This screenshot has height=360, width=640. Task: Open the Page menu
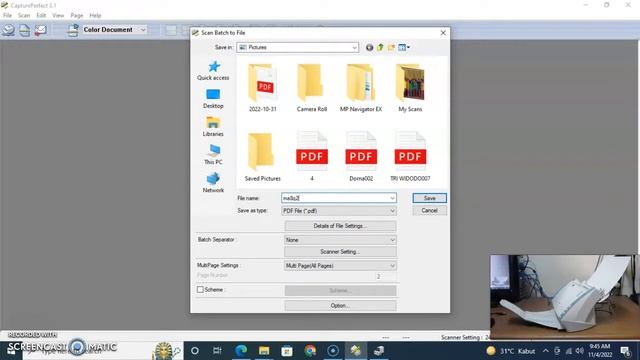click(x=77, y=16)
